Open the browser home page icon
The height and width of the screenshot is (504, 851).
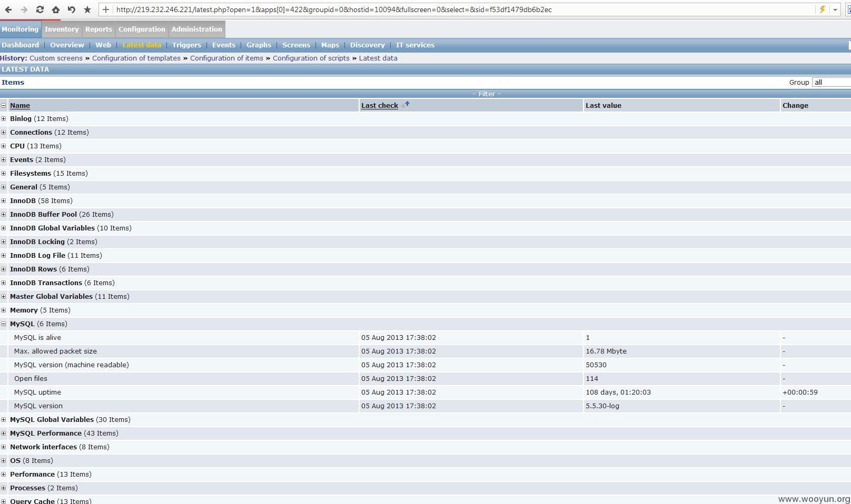(56, 9)
